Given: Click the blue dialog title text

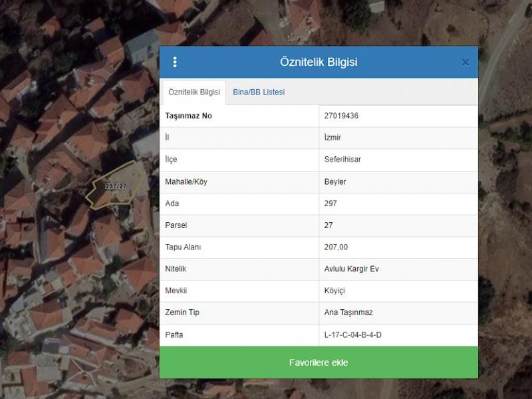Looking at the screenshot, I should coord(319,62).
